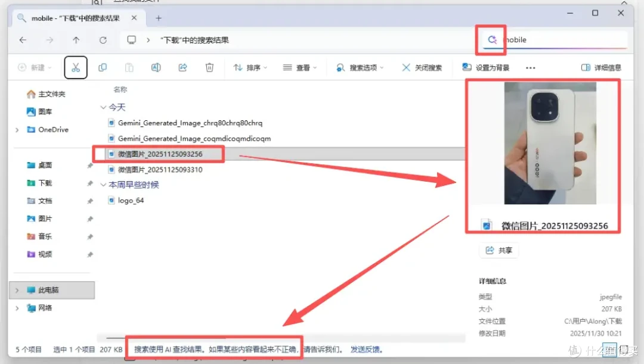Image resolution: width=644 pixels, height=364 pixels.
Task: Click the Rename icon
Action: (x=156, y=67)
